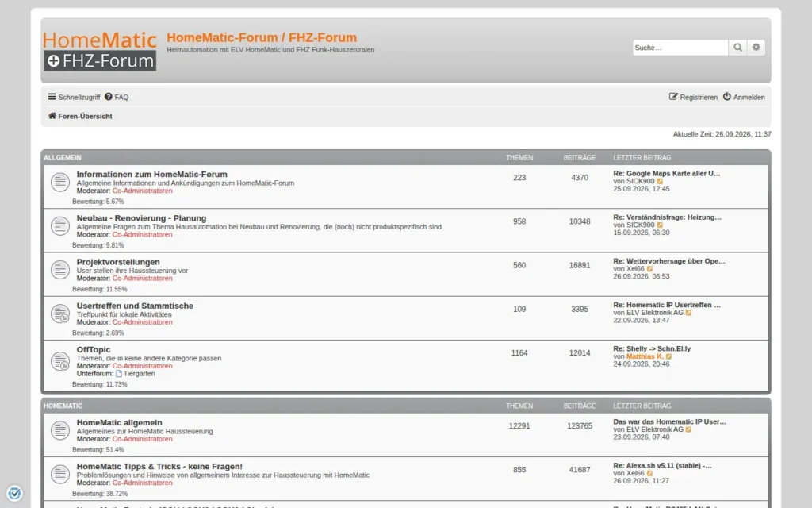Open the Anmelden login page
812x508 pixels.
coord(744,97)
